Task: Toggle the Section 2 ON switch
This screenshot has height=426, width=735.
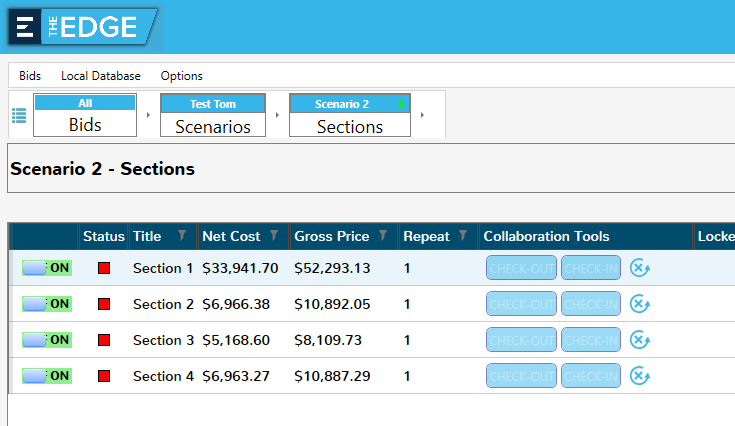Action: [x=46, y=304]
